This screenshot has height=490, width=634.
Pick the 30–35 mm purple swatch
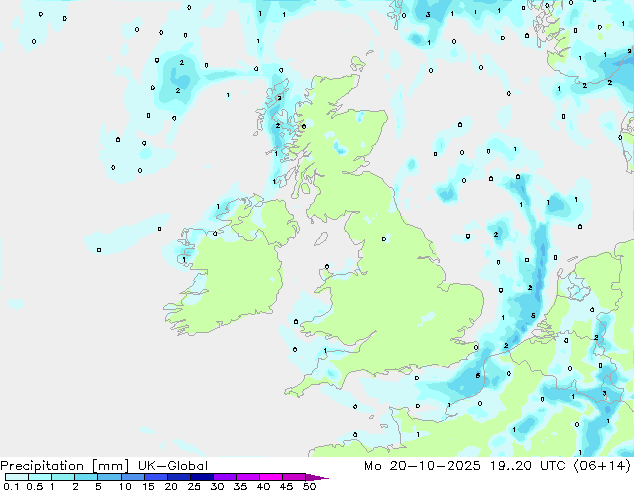[225, 477]
